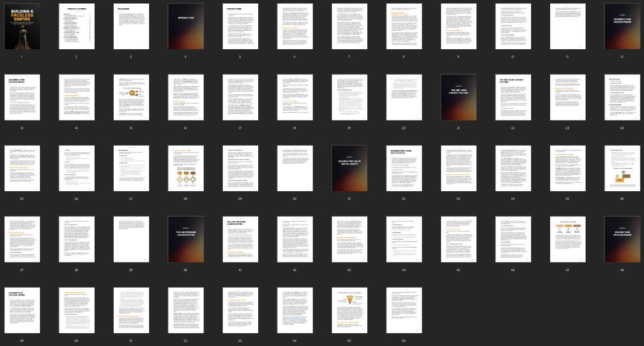Click page 15 thumbnail with the diagram
The height and width of the screenshot is (346, 644).
131,97
